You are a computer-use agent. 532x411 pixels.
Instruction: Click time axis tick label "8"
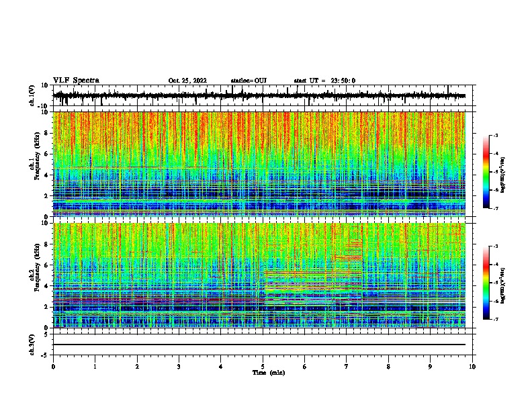[x=388, y=367]
